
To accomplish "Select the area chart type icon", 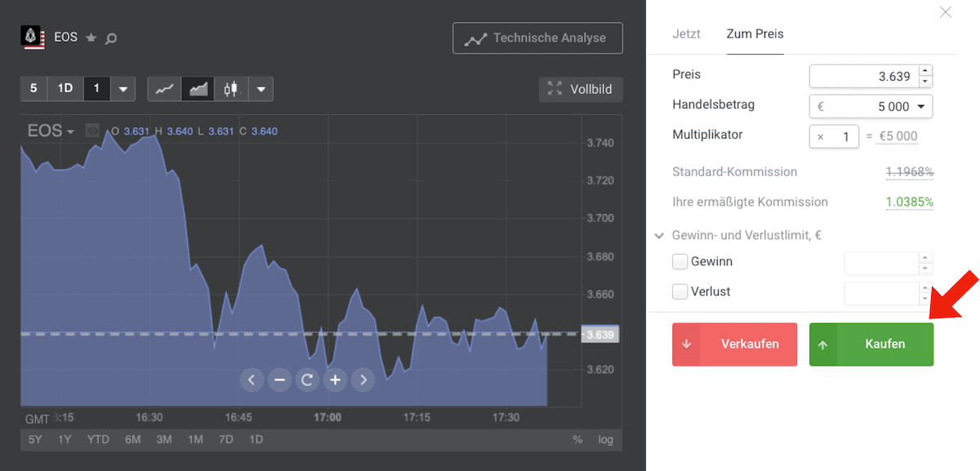I will [x=198, y=88].
